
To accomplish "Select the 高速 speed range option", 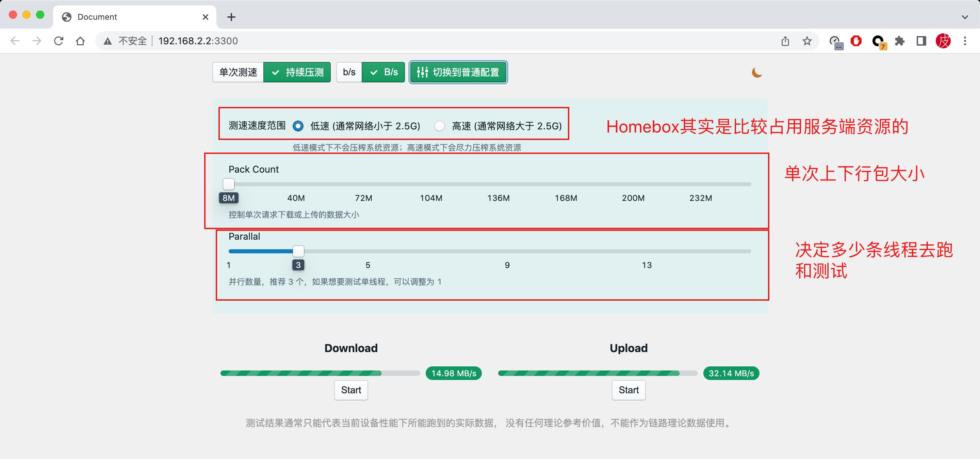I will [x=440, y=126].
